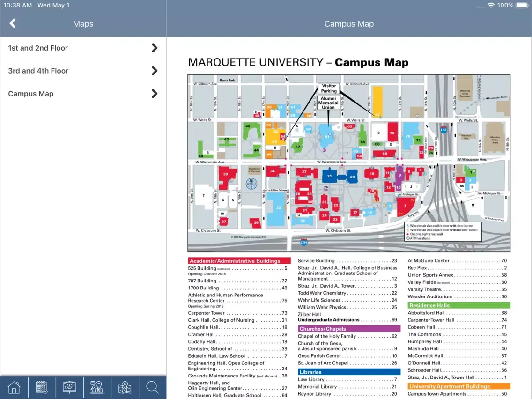Image resolution: width=532 pixels, height=399 pixels.
Task: Tap the I-43 highway shield on map
Action: (443, 130)
